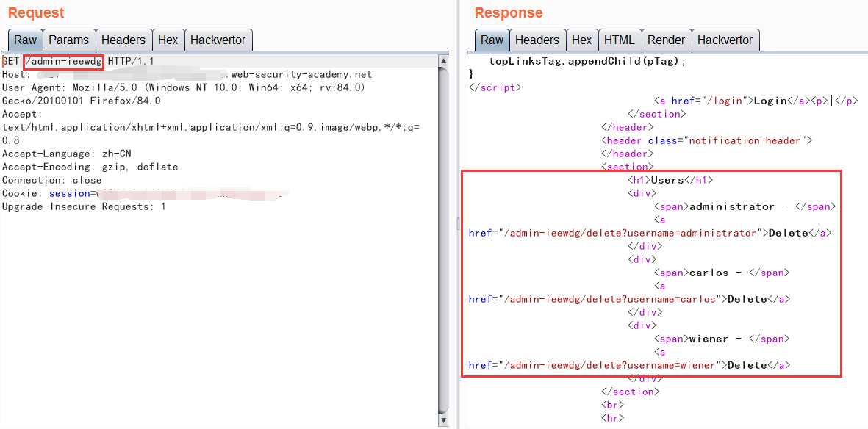Image resolution: width=868 pixels, height=429 pixels.
Task: Switch to the Response Headers tab
Action: (x=537, y=40)
